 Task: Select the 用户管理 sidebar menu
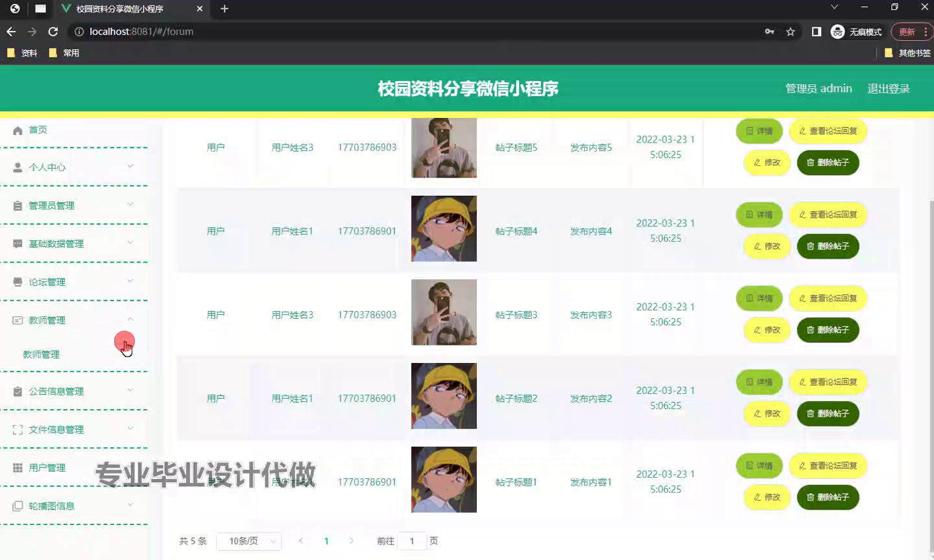pos(47,468)
